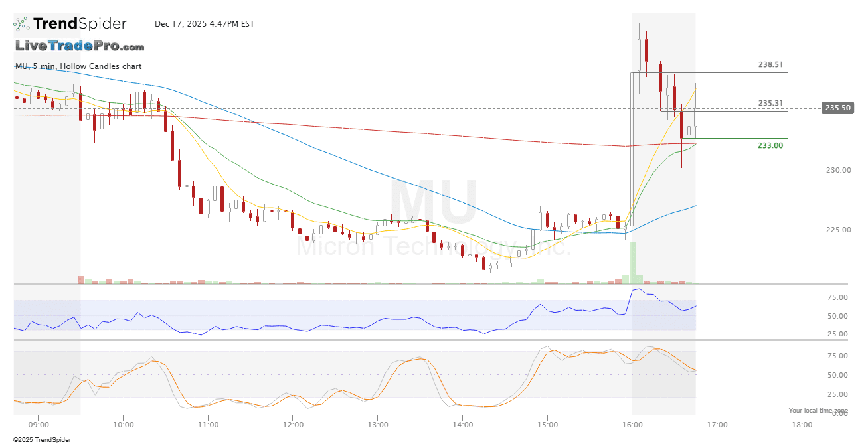Screen dimensions: 868x446
Task: Click the 13:00 time axis label
Action: [x=377, y=424]
